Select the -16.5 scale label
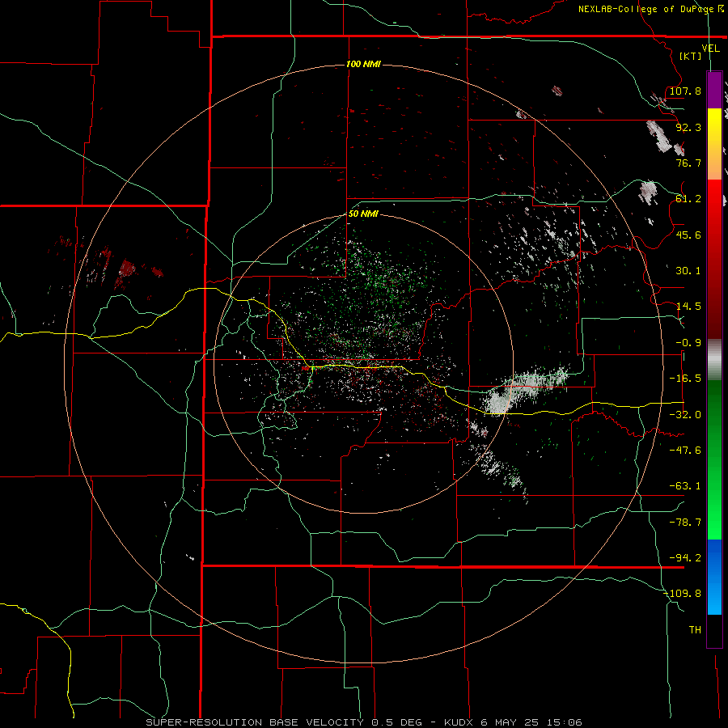This screenshot has height=728, width=728. 685,379
